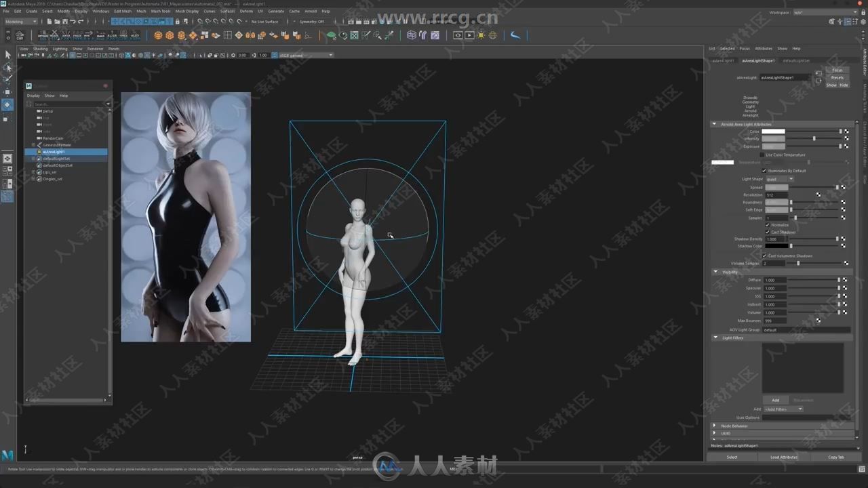Click the blue curved arrow shelf icon

(x=515, y=35)
